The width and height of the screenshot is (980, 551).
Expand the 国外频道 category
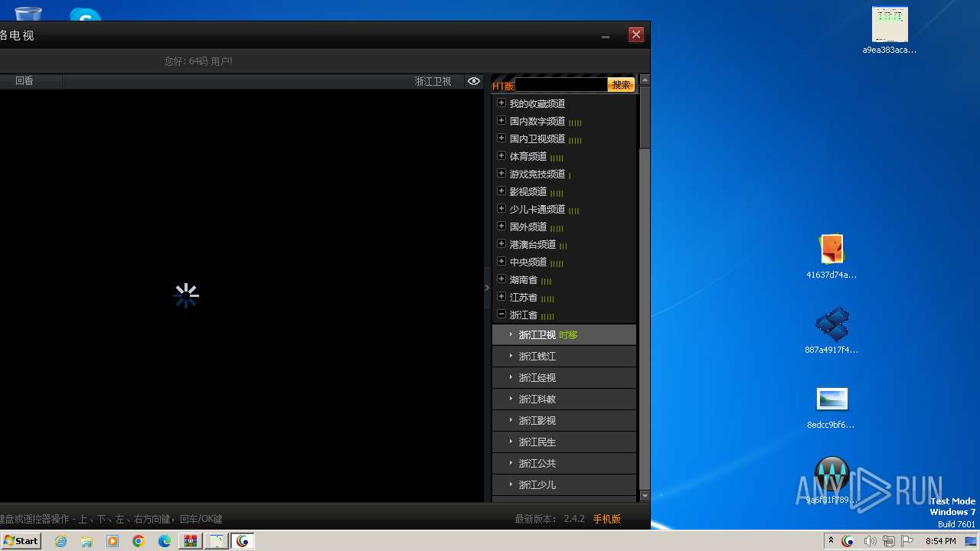[x=501, y=227]
